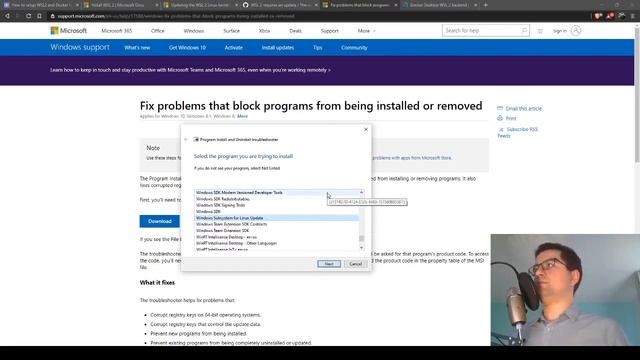Close the first WSL2 Docker tab
The width and height of the screenshot is (640, 360).
[77, 5]
